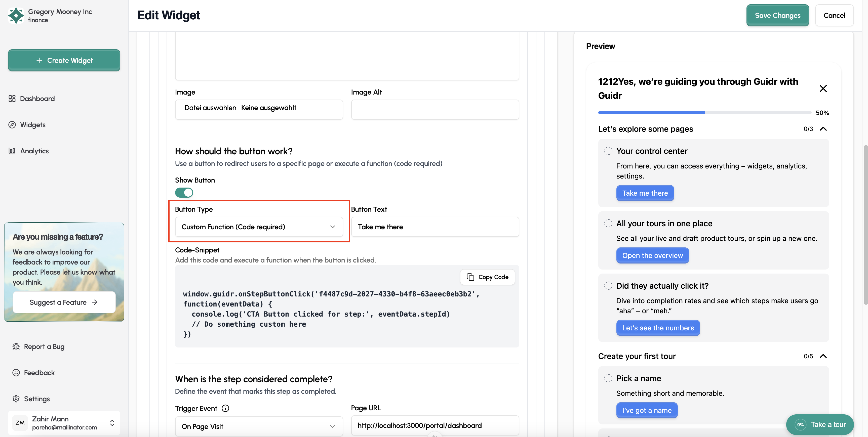This screenshot has height=437, width=868.
Task: Click the Trigger Event info icon
Action: coord(225,408)
